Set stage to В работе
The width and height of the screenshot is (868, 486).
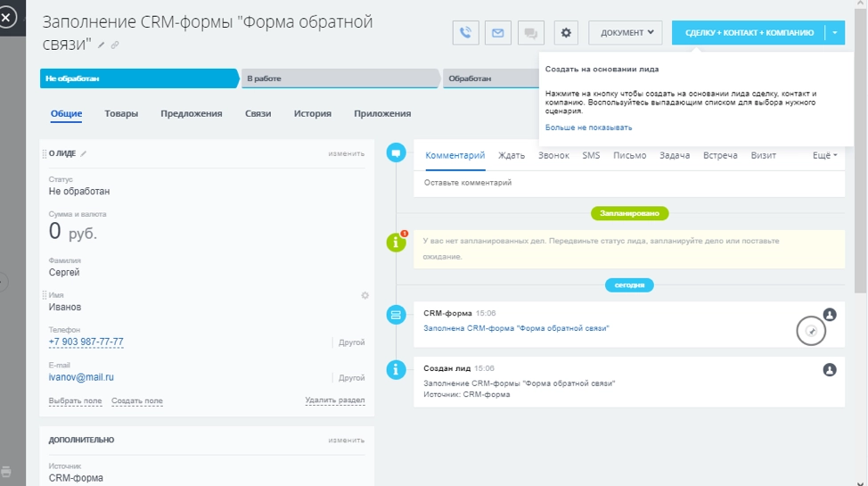coord(340,78)
